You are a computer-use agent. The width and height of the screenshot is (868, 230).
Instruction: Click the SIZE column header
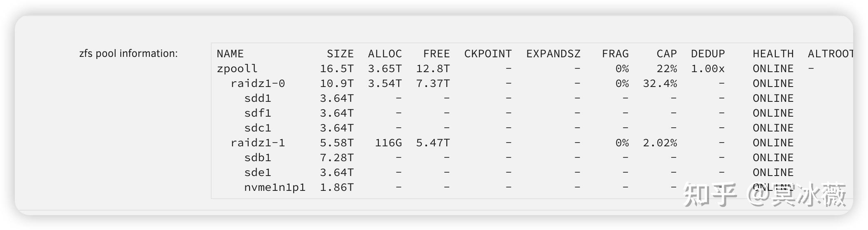click(340, 54)
